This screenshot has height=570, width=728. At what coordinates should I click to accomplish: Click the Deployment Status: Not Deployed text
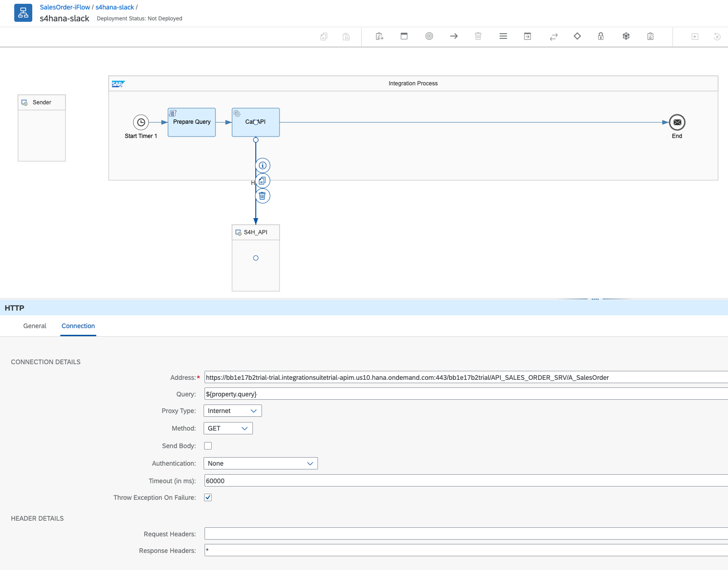click(x=140, y=18)
